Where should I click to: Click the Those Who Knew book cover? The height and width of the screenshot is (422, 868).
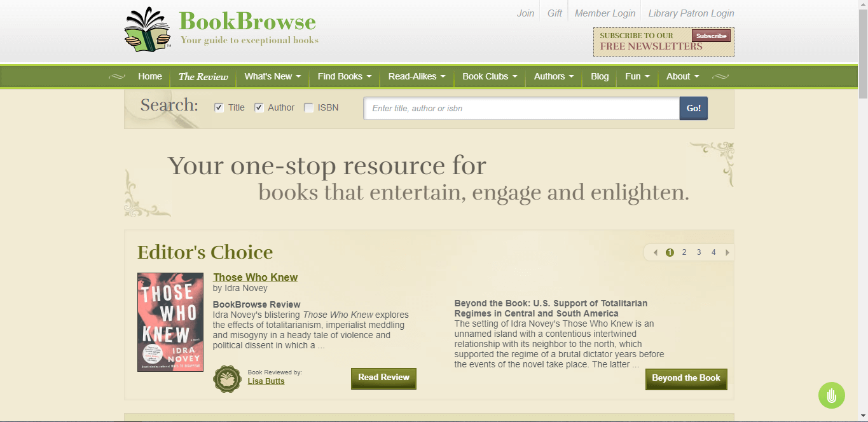coord(170,322)
